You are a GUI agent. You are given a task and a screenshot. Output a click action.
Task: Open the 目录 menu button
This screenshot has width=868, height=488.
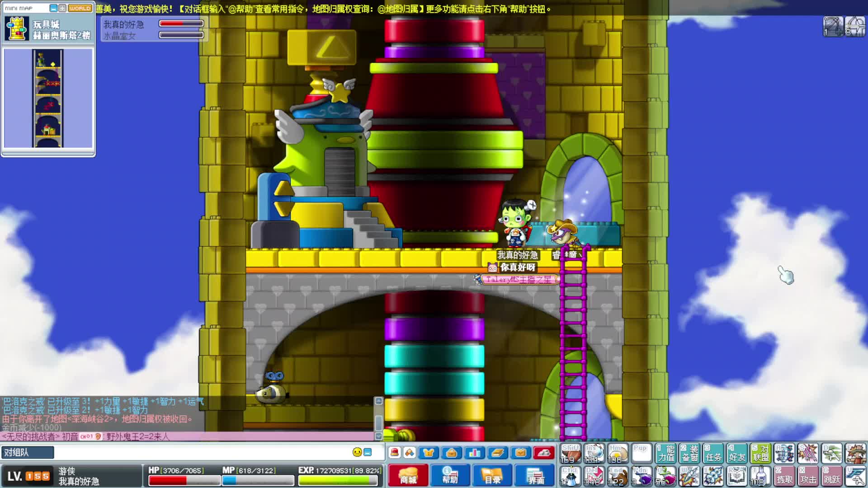492,475
